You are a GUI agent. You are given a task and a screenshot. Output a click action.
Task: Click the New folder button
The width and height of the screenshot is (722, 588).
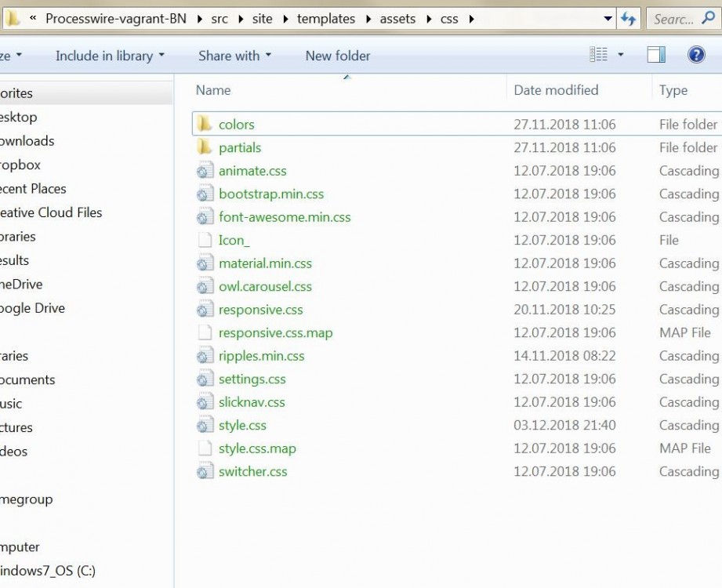338,56
